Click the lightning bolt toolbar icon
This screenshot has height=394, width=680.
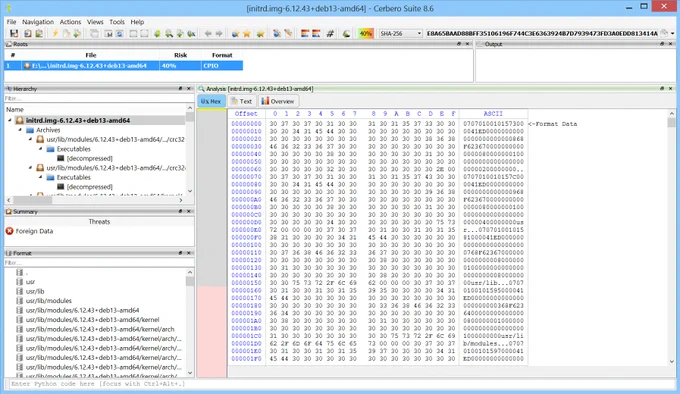[x=55, y=33]
